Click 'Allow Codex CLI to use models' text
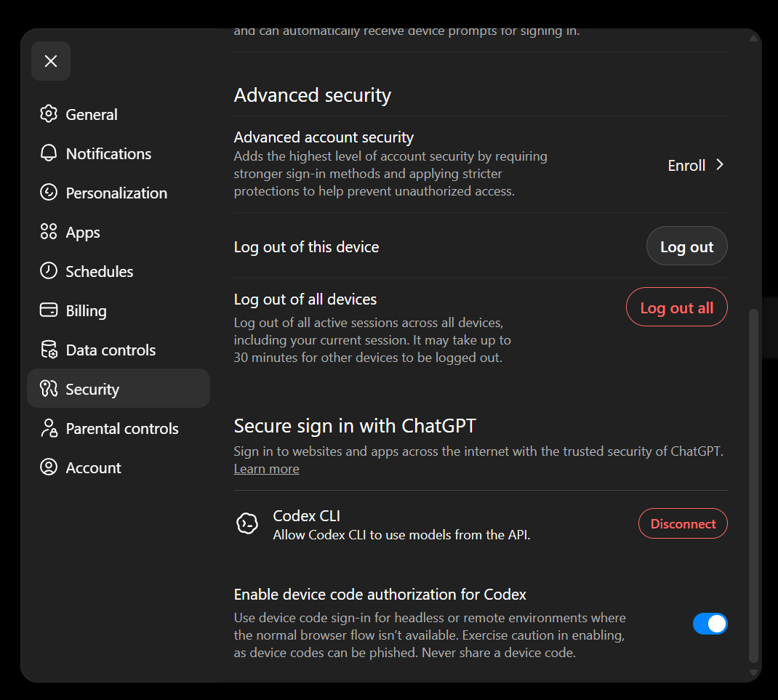The height and width of the screenshot is (700, 778). (401, 535)
